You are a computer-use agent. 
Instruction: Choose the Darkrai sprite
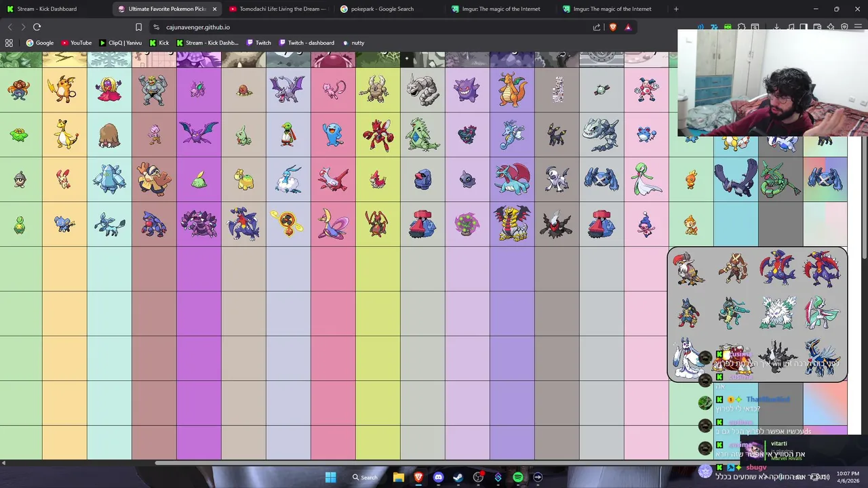(x=557, y=224)
